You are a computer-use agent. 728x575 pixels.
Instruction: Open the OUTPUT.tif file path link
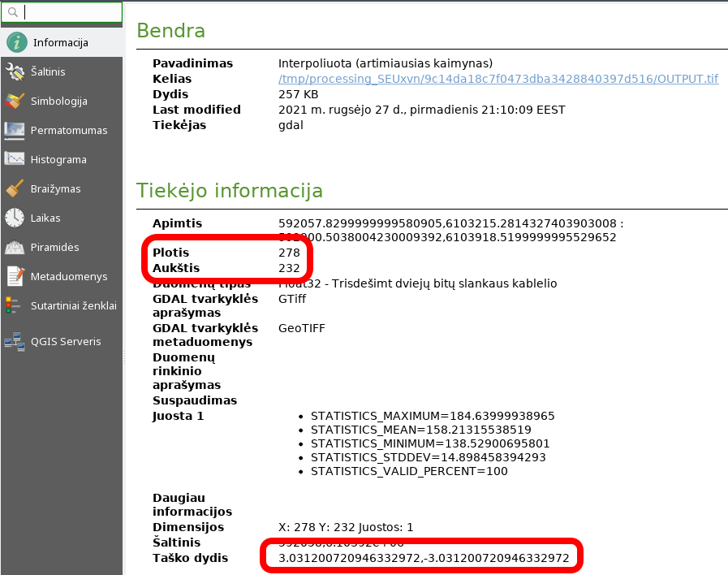click(x=498, y=79)
